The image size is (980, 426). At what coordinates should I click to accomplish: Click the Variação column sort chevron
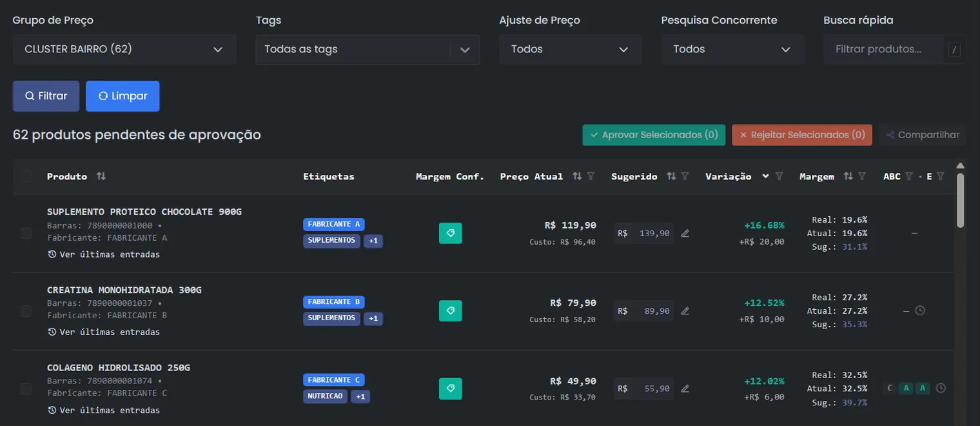pyautogui.click(x=765, y=176)
